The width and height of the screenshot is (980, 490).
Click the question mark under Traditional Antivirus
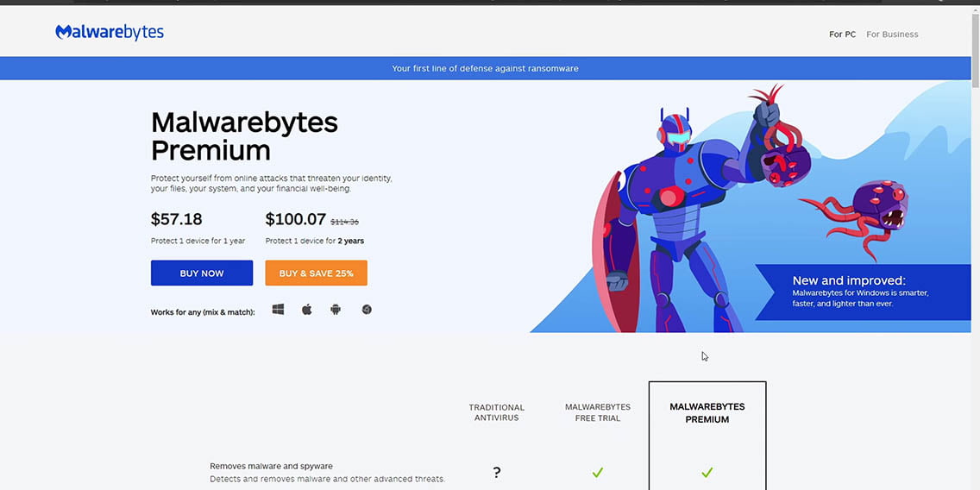click(x=497, y=473)
